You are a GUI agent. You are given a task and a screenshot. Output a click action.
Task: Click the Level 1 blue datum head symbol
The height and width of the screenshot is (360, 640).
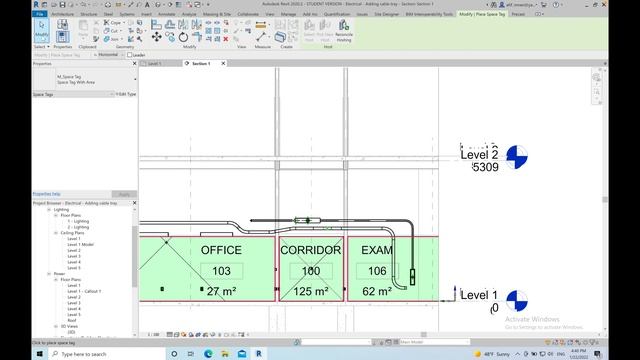[517, 301]
